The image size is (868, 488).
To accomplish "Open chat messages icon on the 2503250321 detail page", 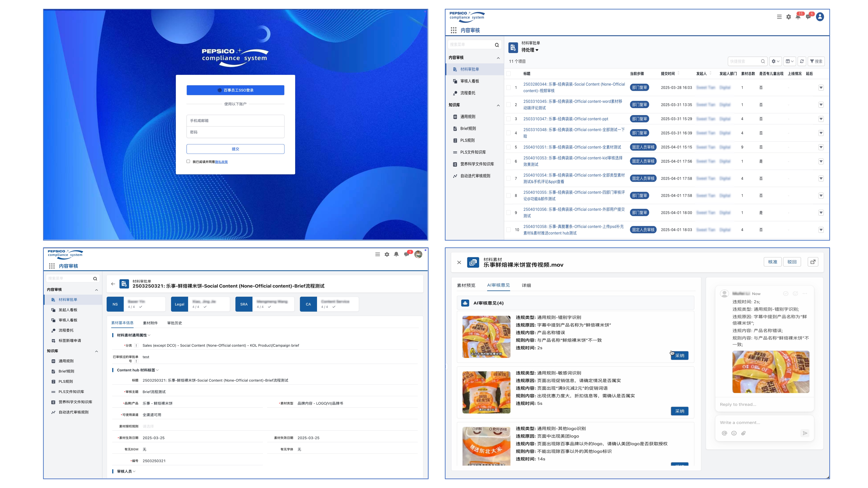I will tap(406, 254).
